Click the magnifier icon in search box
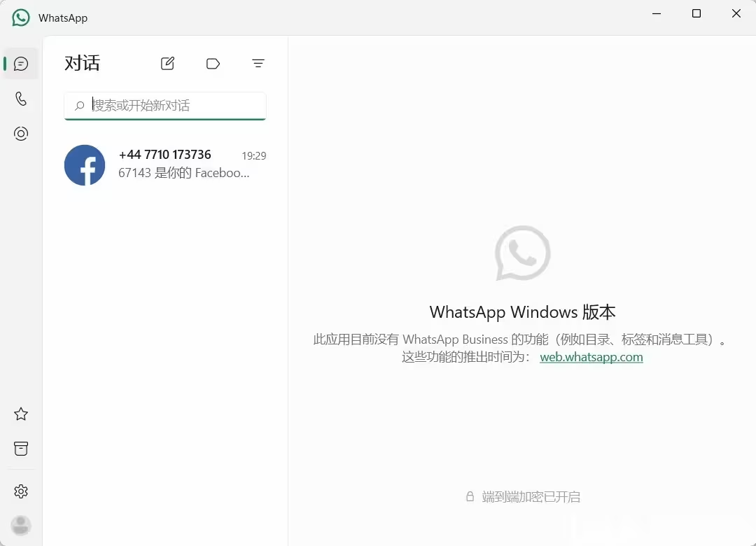The width and height of the screenshot is (756, 546). pos(80,106)
